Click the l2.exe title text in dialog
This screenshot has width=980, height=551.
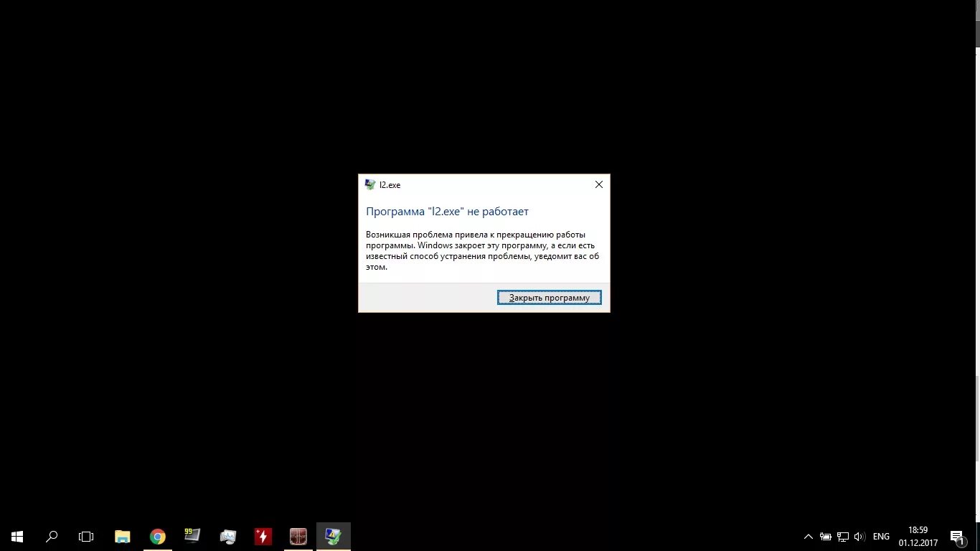pos(390,185)
